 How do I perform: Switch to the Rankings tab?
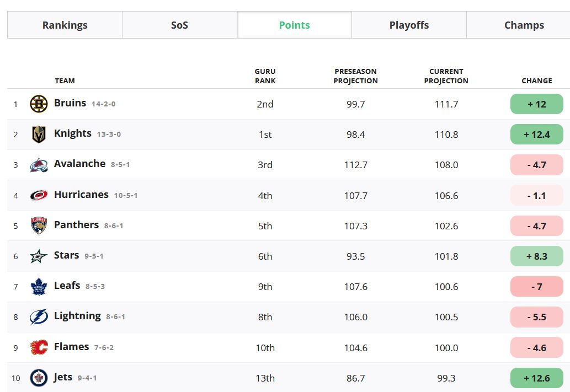click(65, 25)
